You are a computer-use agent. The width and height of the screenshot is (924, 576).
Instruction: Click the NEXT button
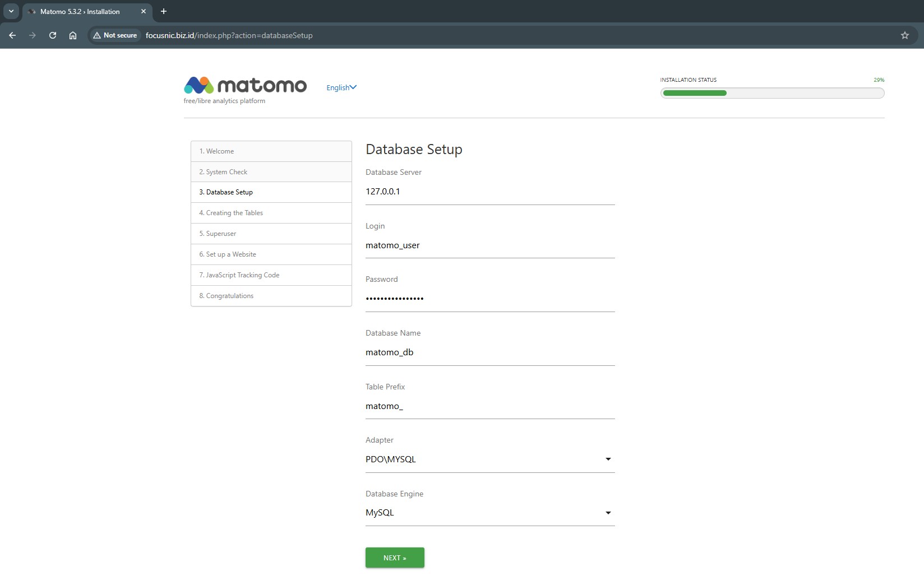[395, 558]
